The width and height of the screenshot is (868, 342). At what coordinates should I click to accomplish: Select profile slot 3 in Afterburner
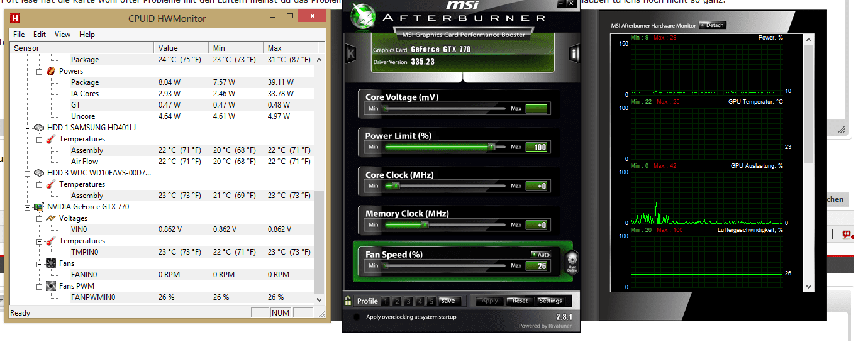(408, 301)
